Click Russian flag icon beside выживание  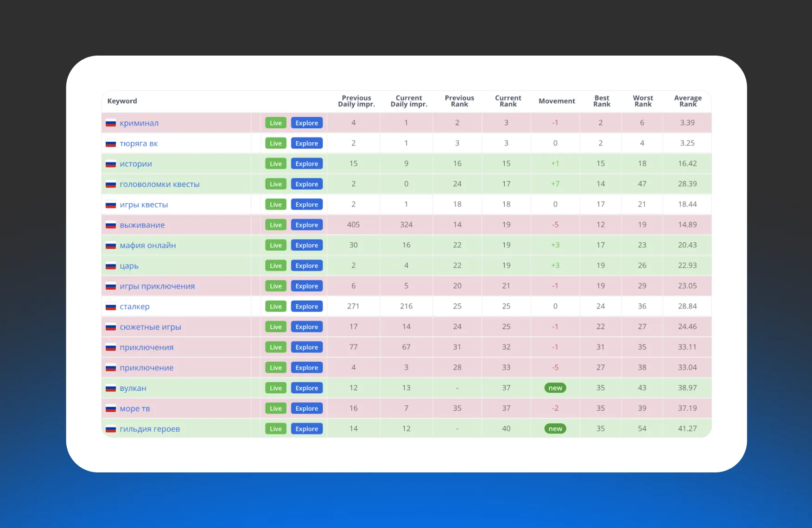tap(111, 225)
